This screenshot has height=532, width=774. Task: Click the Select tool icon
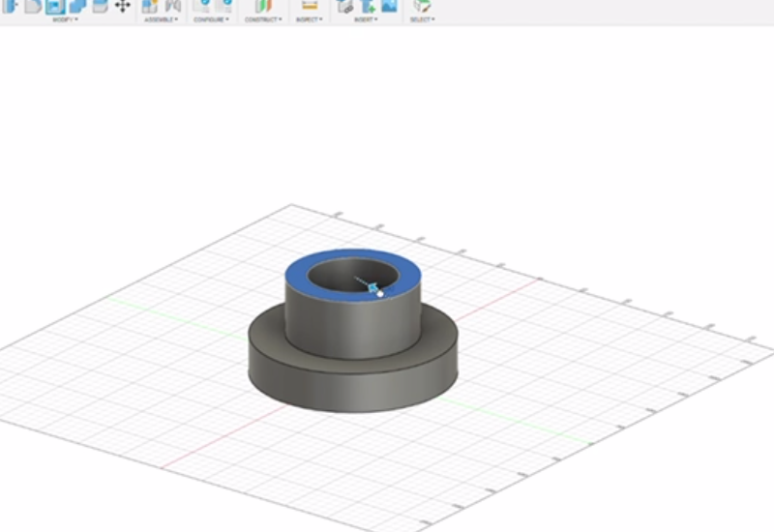pos(422,6)
